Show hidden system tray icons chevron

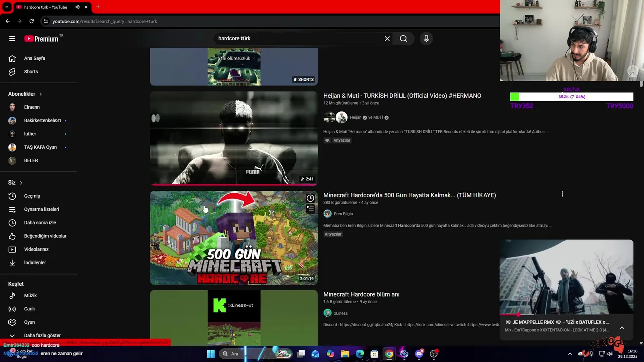570,354
